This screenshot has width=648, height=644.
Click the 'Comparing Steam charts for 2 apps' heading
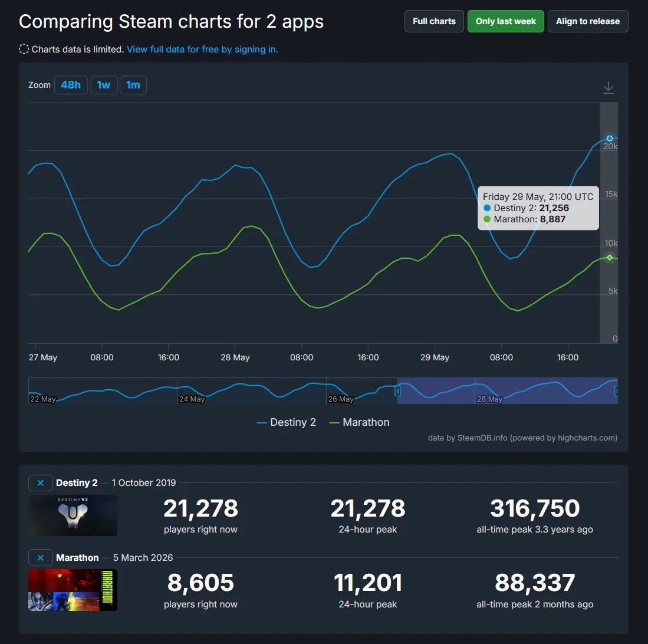pos(171,21)
